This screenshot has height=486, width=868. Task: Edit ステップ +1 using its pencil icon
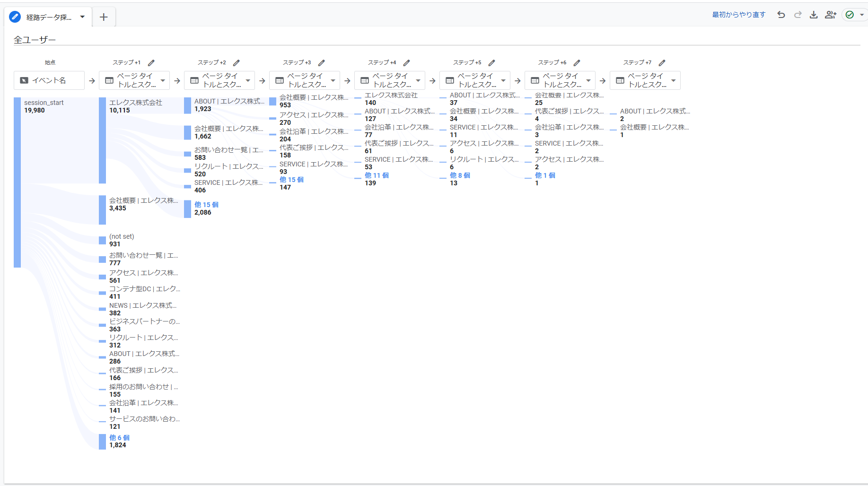151,62
